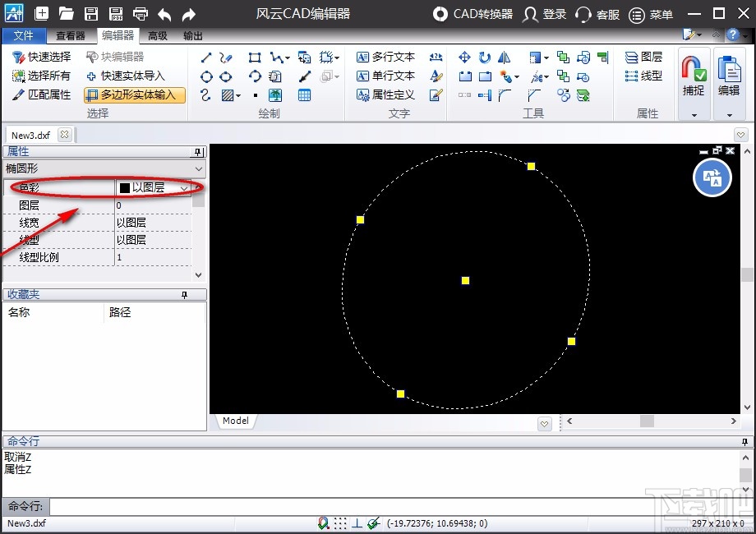The width and height of the screenshot is (756, 534).
Task: Click the 命令行 command input field
Action: [394, 507]
